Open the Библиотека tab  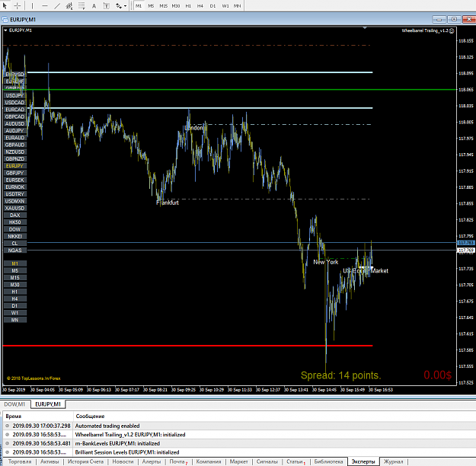pyautogui.click(x=328, y=461)
